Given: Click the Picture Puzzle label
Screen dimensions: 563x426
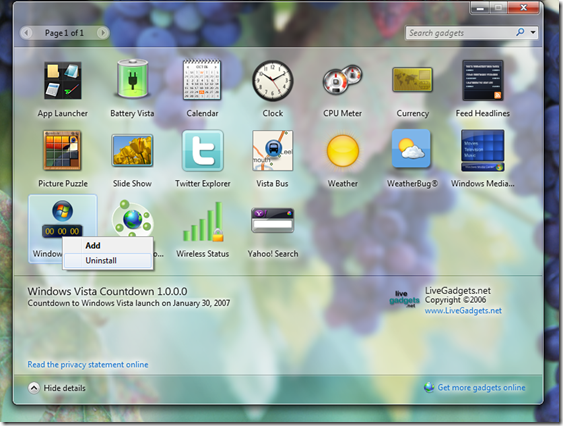Looking at the screenshot, I should pos(63,184).
